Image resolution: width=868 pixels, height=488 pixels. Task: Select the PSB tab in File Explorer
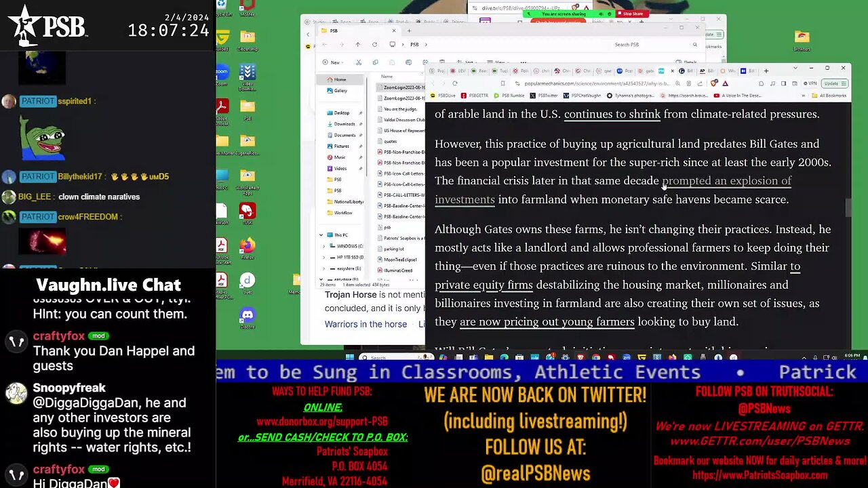pos(358,30)
